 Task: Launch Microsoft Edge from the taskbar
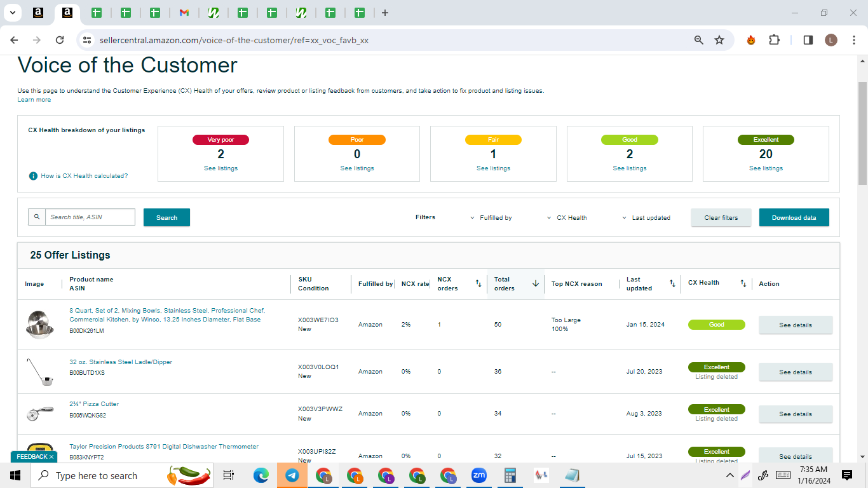(x=261, y=475)
